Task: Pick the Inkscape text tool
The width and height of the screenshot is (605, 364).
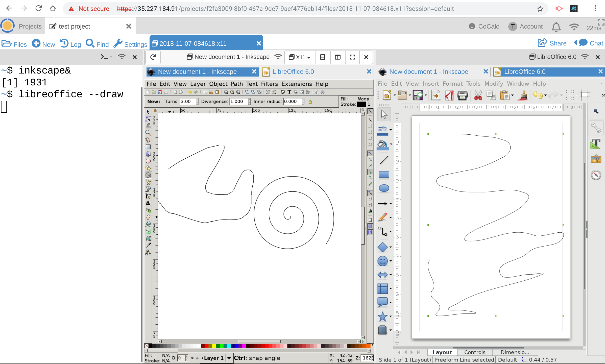Action: (x=148, y=203)
